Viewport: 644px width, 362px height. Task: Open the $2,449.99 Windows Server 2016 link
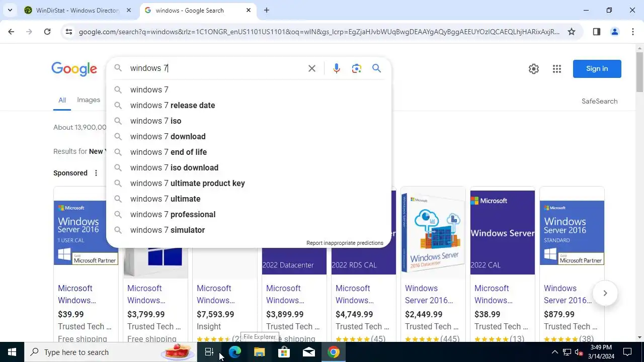(x=429, y=294)
